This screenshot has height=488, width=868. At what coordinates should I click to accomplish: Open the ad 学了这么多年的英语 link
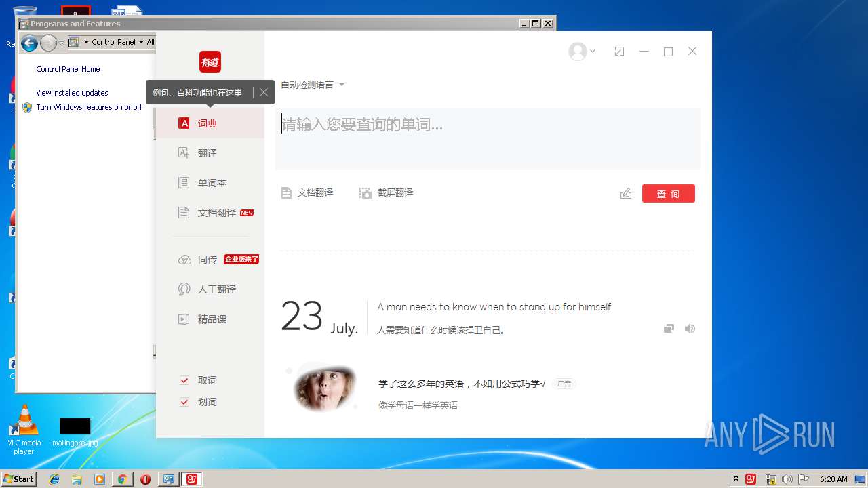tap(462, 384)
